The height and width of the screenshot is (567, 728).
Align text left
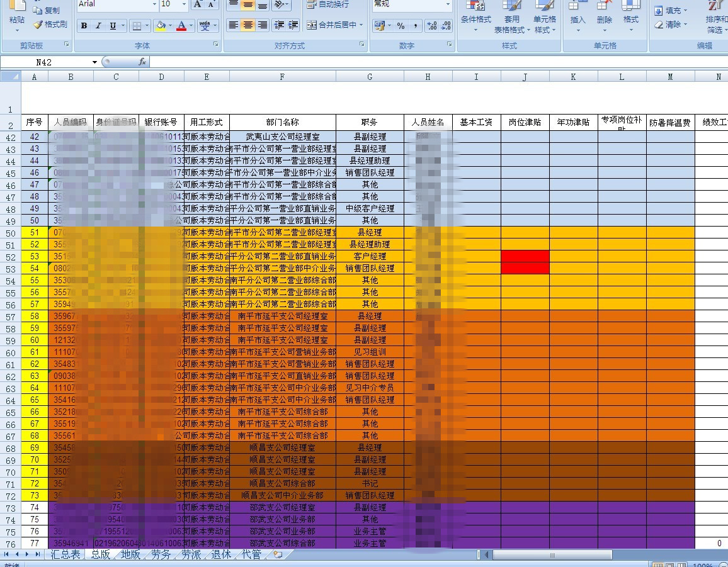pos(234,25)
